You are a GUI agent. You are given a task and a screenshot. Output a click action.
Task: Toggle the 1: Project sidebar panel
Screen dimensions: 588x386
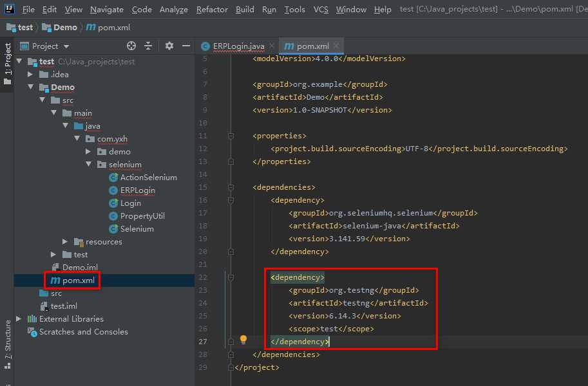(x=8, y=63)
